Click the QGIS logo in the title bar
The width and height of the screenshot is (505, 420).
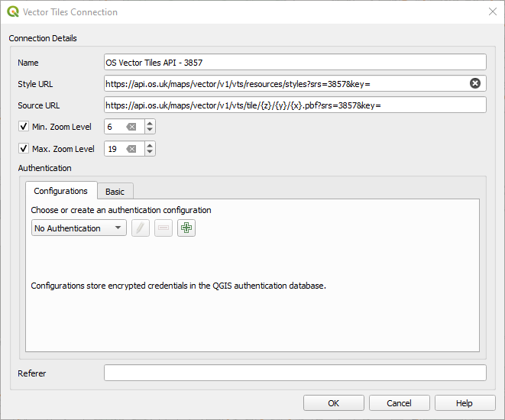pyautogui.click(x=13, y=12)
